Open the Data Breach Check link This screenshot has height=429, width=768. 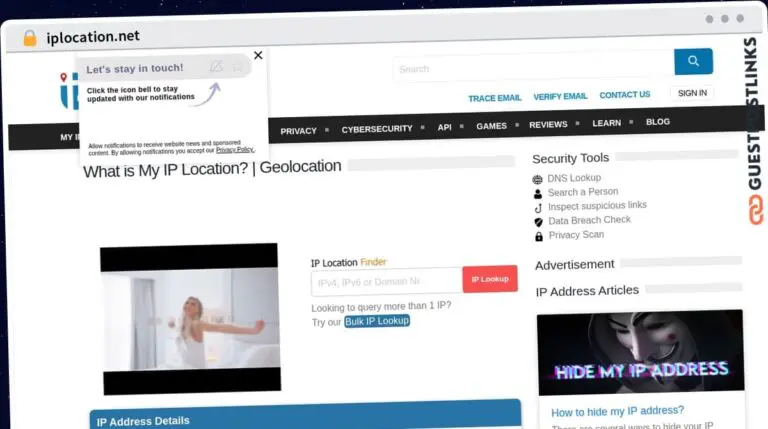tap(589, 220)
